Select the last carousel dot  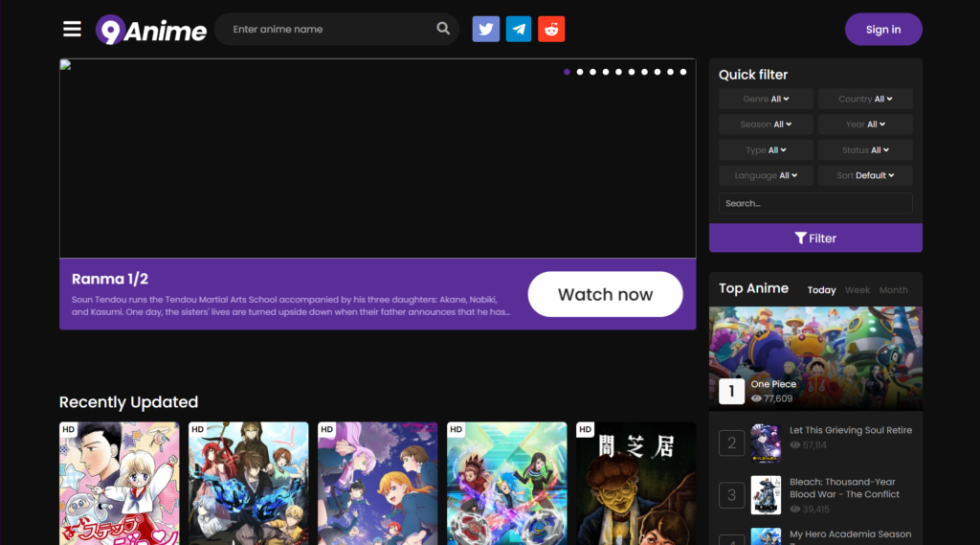pos(683,72)
